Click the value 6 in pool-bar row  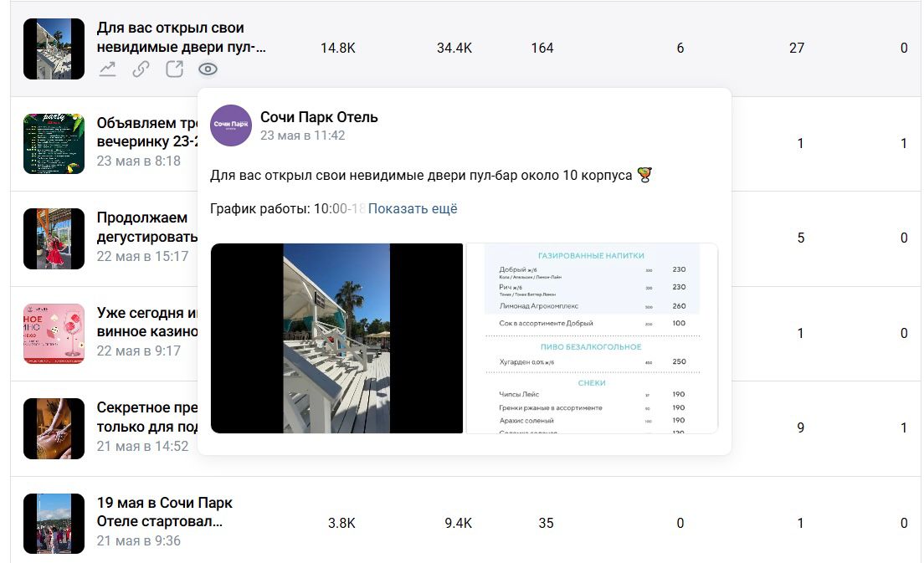point(680,49)
